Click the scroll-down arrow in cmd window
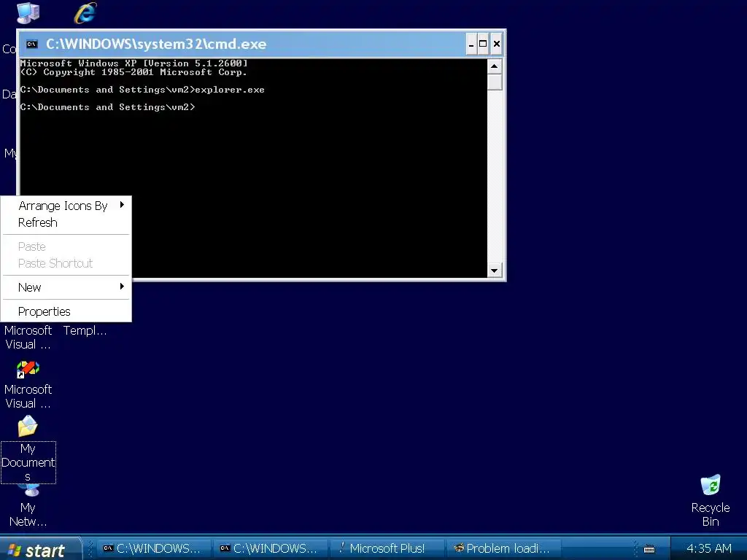This screenshot has width=747, height=560. pos(495,271)
